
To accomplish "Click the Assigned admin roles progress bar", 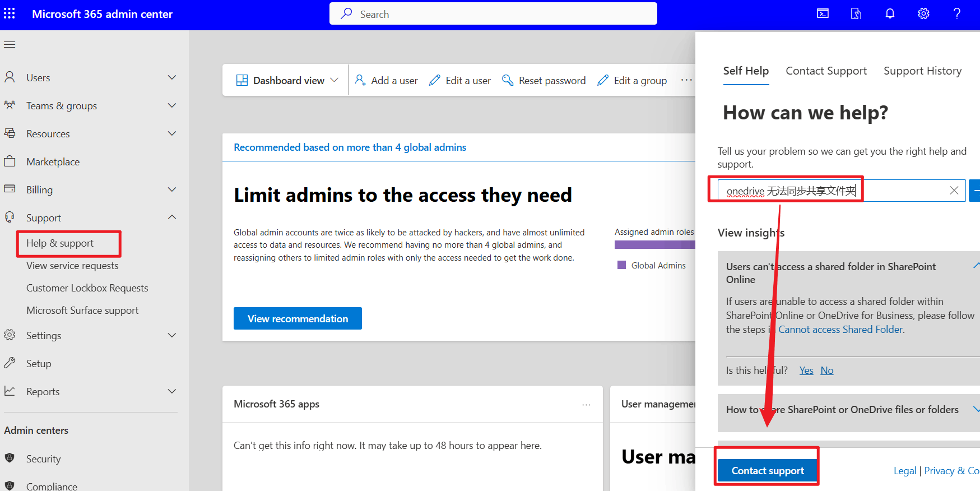I will pos(655,244).
